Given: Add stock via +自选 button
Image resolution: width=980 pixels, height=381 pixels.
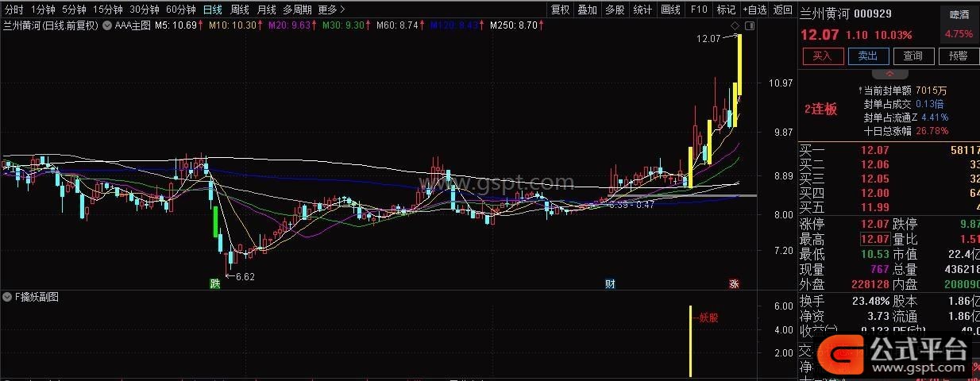Looking at the screenshot, I should tap(754, 10).
